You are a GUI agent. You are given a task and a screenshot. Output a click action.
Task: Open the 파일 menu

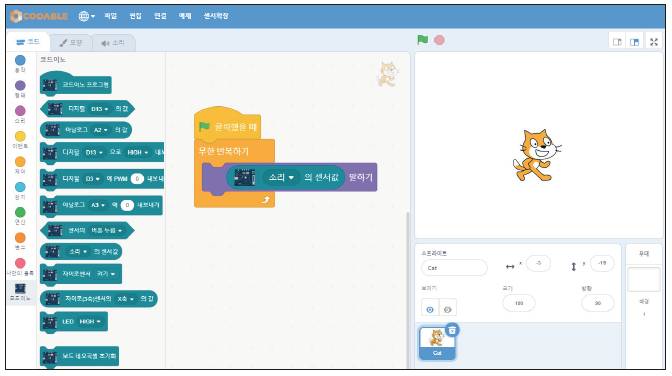click(111, 16)
